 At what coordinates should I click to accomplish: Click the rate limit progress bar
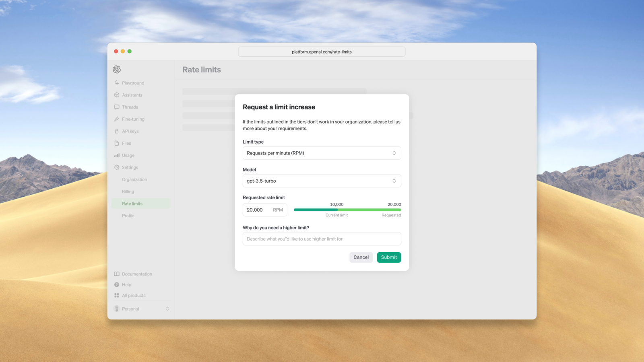(347, 210)
